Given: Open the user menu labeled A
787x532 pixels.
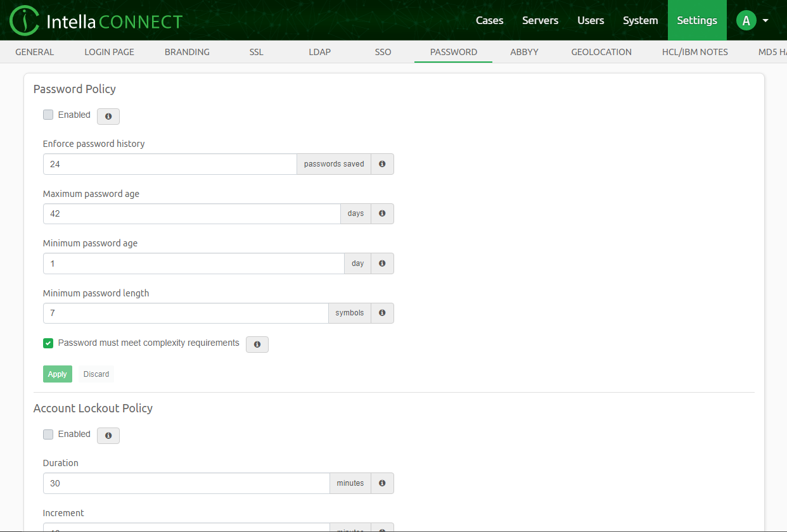Looking at the screenshot, I should (746, 20).
